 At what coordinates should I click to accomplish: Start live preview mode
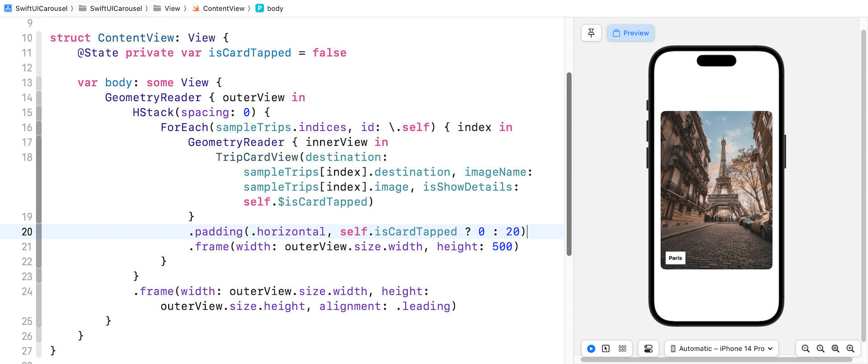[591, 349]
